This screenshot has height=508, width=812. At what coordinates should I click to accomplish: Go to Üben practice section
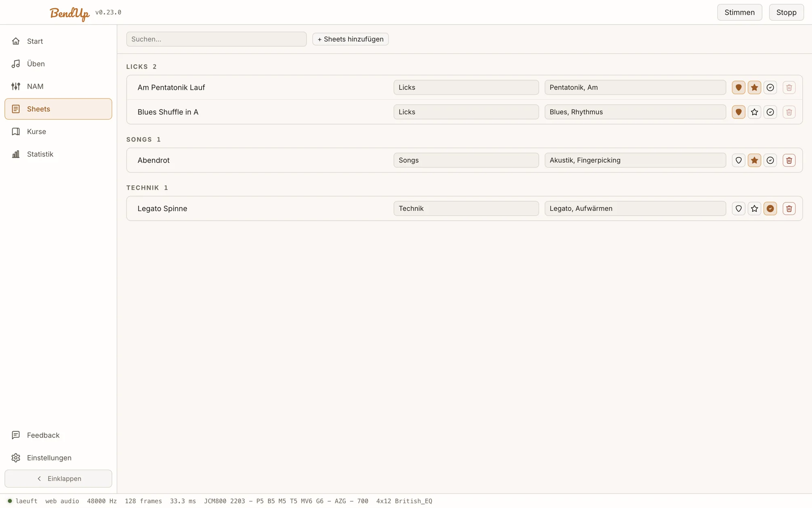[x=58, y=64]
